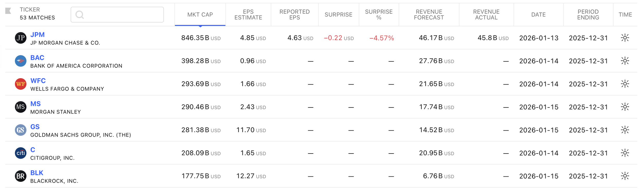
Task: Open the JPM ticker link
Action: [38, 35]
